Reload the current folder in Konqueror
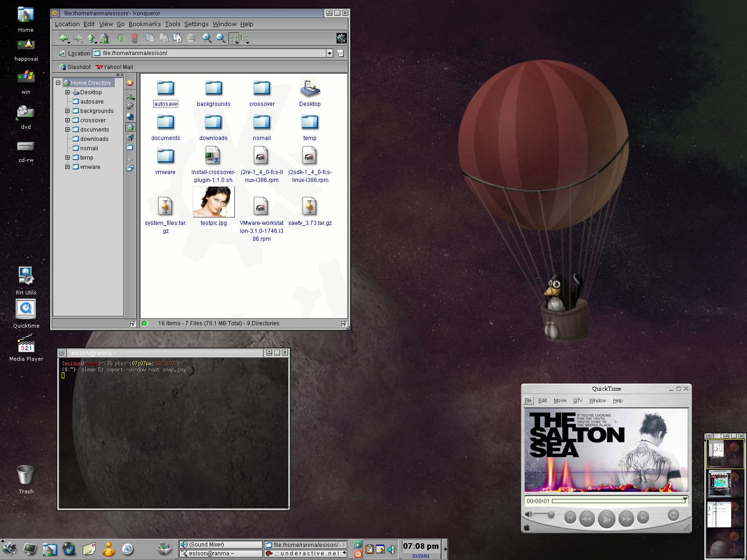 pyautogui.click(x=120, y=38)
